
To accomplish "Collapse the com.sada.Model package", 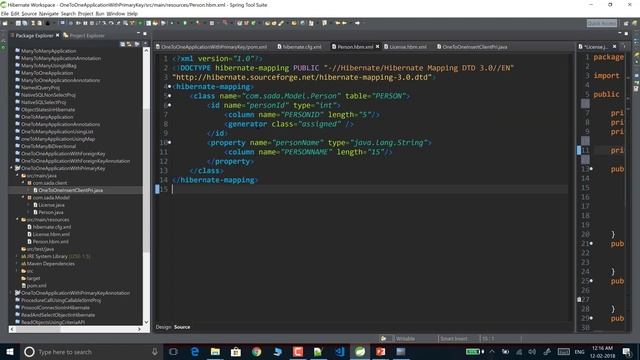I will 23,198.
